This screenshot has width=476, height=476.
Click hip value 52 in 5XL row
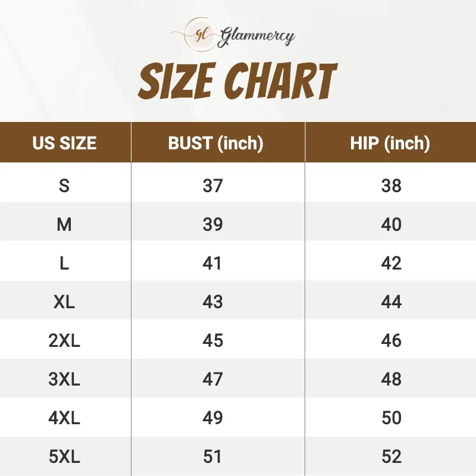(392, 456)
